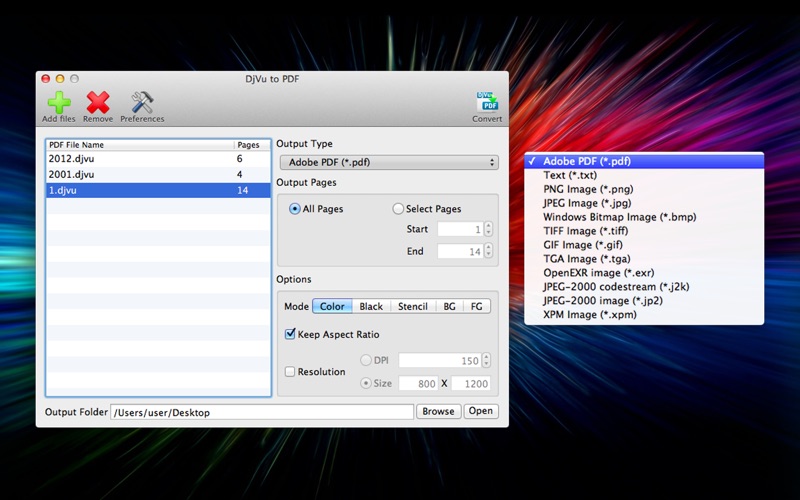Choose GIF Image (*.gif) output format
This screenshot has width=800, height=500.
[x=644, y=245]
